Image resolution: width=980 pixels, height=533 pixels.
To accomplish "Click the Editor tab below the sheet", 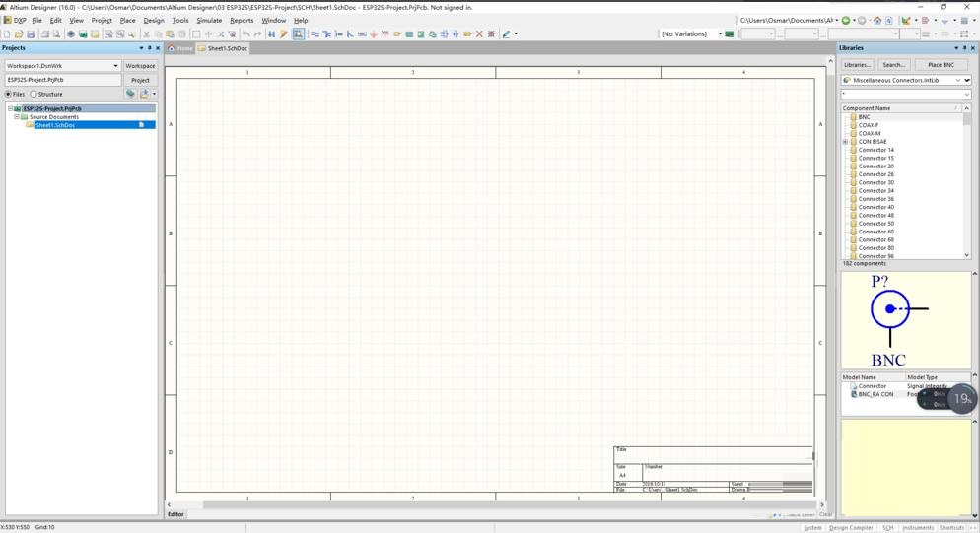I will pos(175,514).
